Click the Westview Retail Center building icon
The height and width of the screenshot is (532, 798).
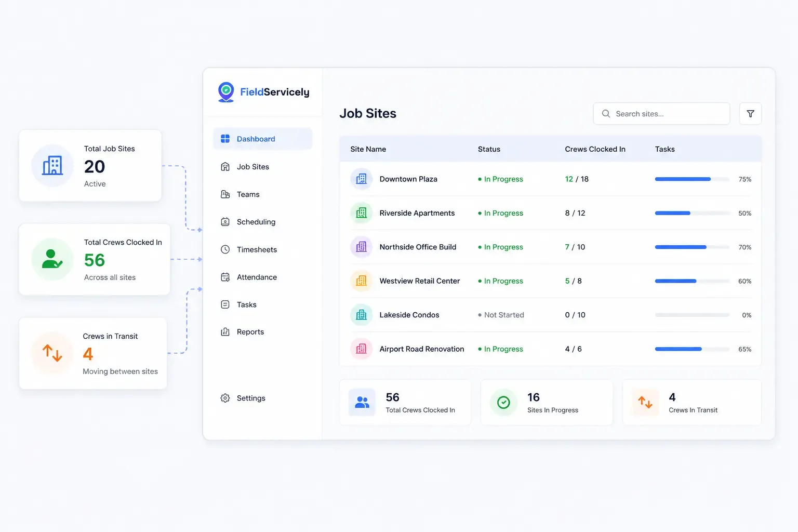tap(361, 281)
